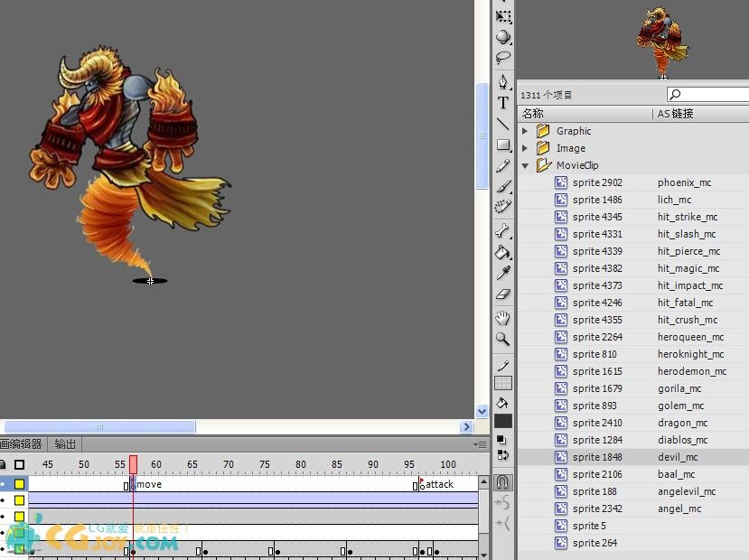Click the Straighten option icon
This screenshot has width=749, height=560.
point(502,524)
